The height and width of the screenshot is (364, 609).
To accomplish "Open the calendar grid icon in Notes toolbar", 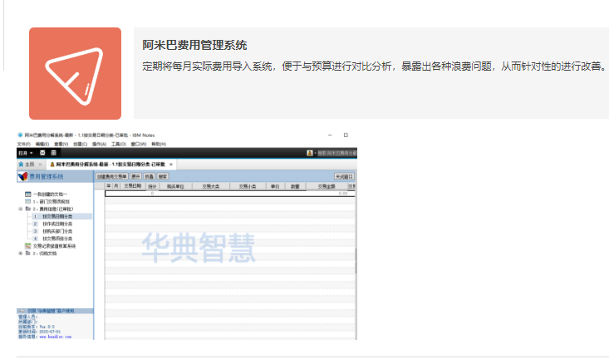I will click(x=54, y=153).
